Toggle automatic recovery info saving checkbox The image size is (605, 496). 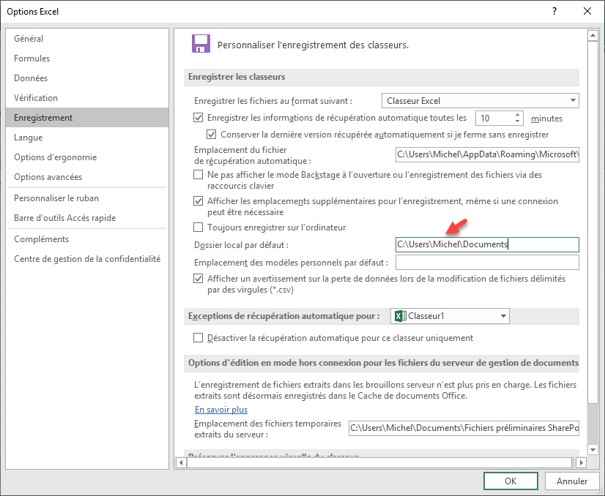(198, 118)
